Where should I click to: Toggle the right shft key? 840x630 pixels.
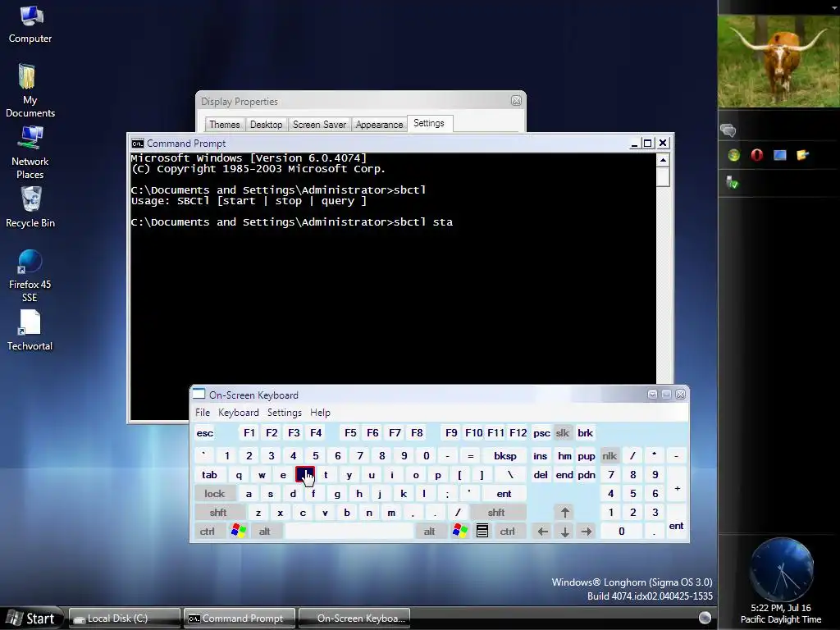pyautogui.click(x=496, y=512)
